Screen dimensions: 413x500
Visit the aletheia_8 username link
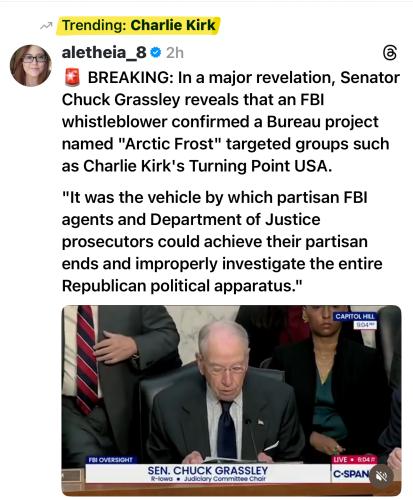tap(104, 52)
